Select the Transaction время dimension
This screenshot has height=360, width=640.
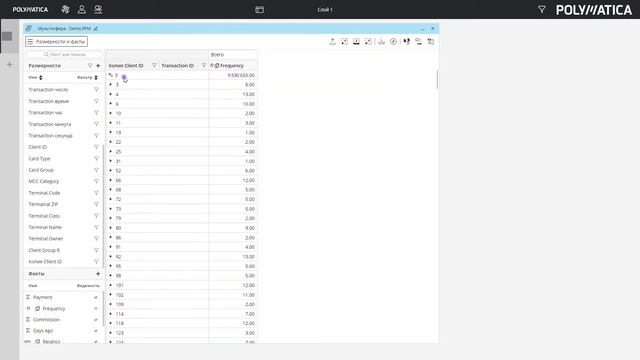49,101
